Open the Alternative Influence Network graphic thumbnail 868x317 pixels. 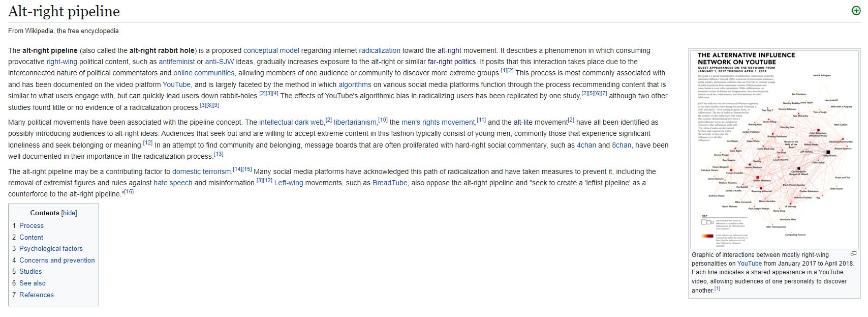(774, 149)
